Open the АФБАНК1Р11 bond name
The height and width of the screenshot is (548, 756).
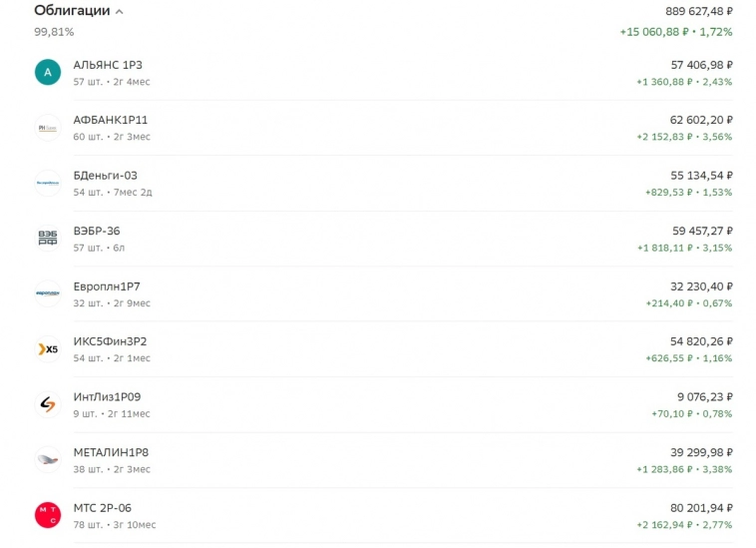click(x=111, y=120)
